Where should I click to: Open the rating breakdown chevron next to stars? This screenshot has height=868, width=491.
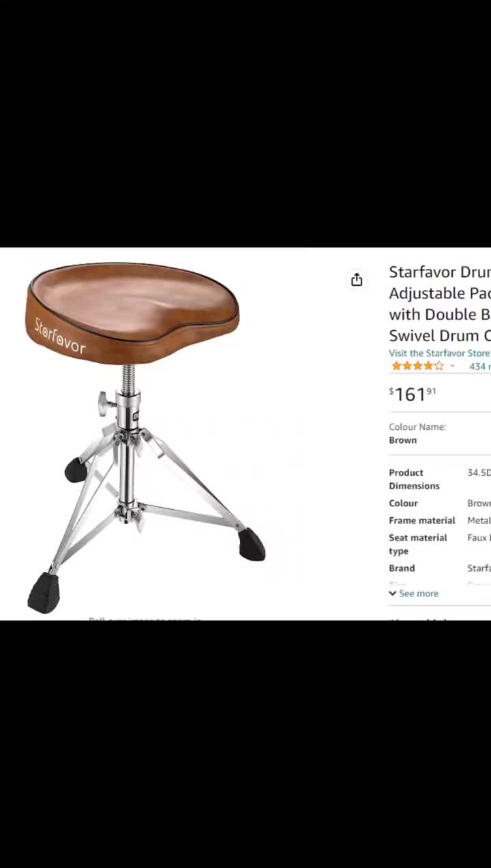452,366
